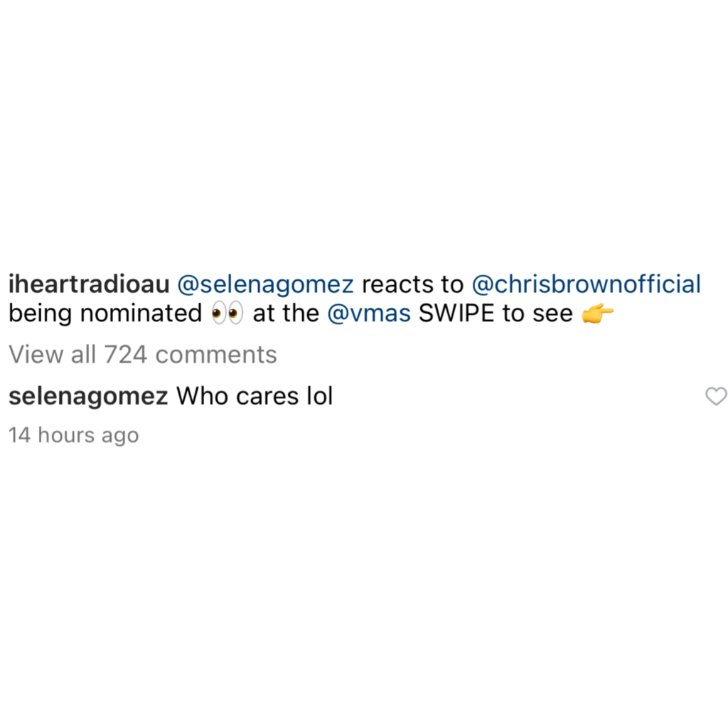Open the @selenagomez mention in the caption

(266, 285)
